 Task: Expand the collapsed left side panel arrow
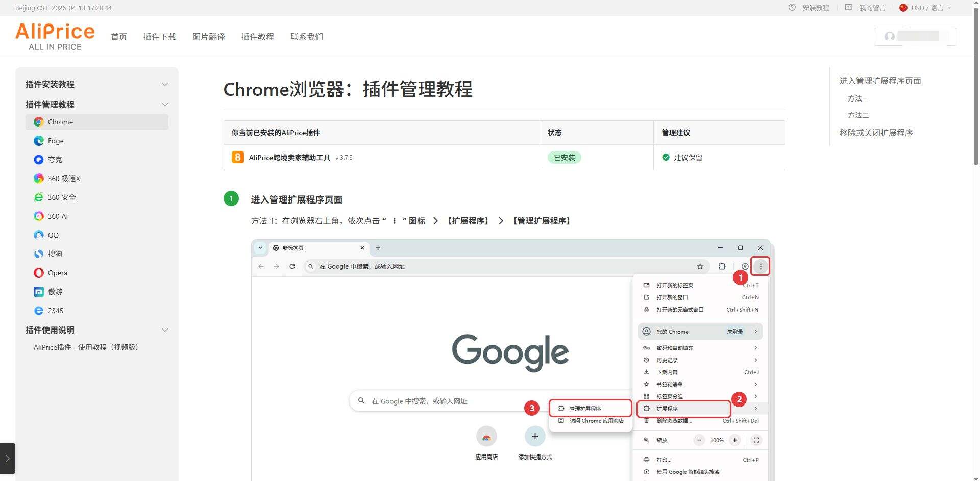point(7,459)
